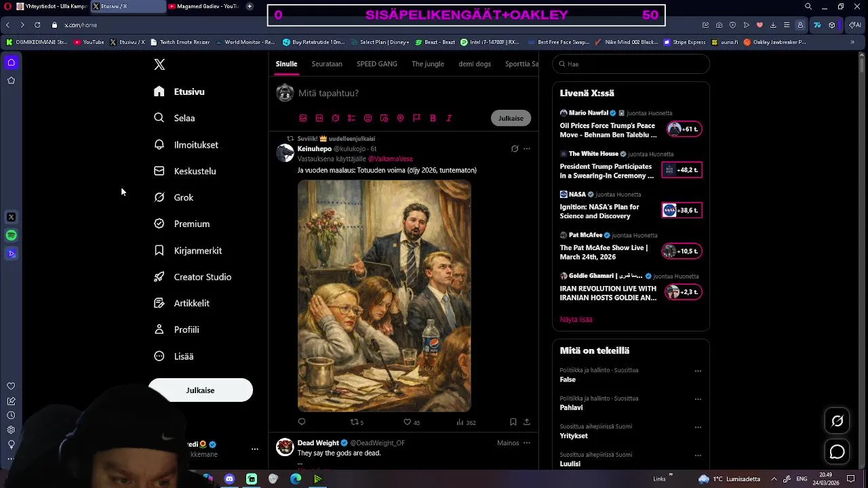
Task: Open a new browser tab
Action: click(x=250, y=6)
